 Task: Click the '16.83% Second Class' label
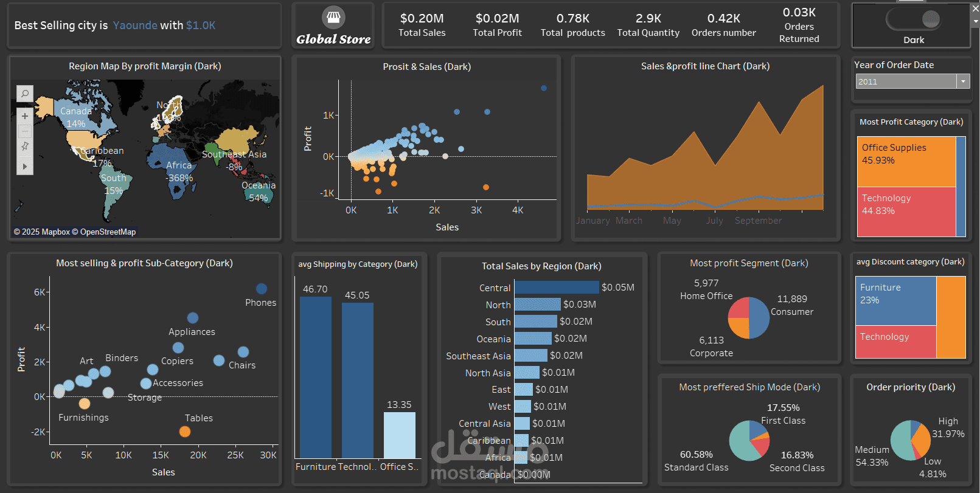tap(797, 461)
